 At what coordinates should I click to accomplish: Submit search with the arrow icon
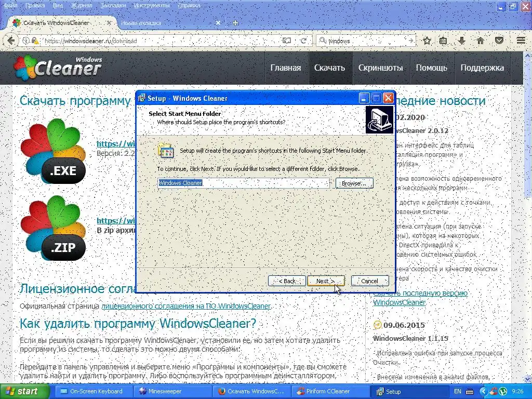pos(411,41)
